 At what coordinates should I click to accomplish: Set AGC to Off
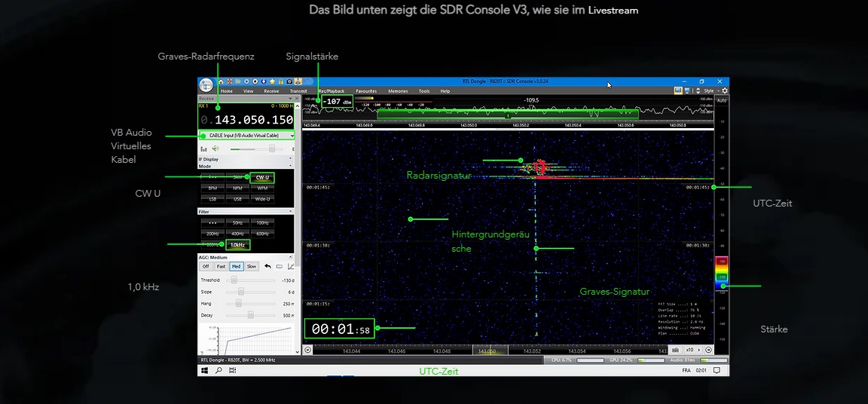tap(206, 266)
